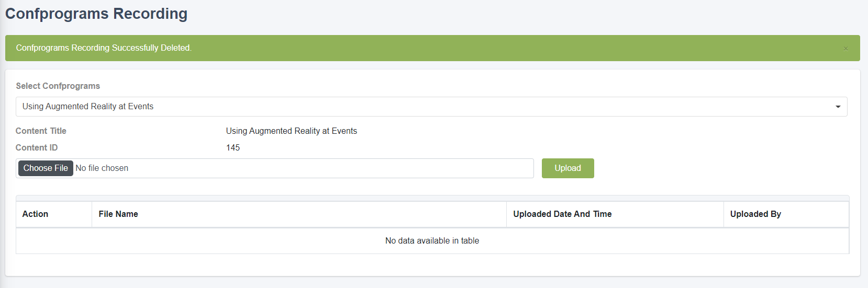This screenshot has width=868, height=288.
Task: Click the Confprograms Recording page heading
Action: pyautogui.click(x=96, y=14)
